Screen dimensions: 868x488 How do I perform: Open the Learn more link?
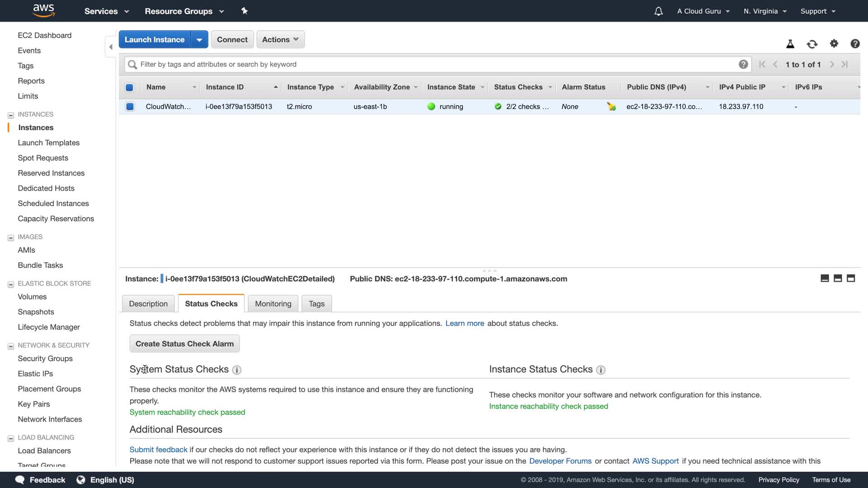[x=464, y=324]
